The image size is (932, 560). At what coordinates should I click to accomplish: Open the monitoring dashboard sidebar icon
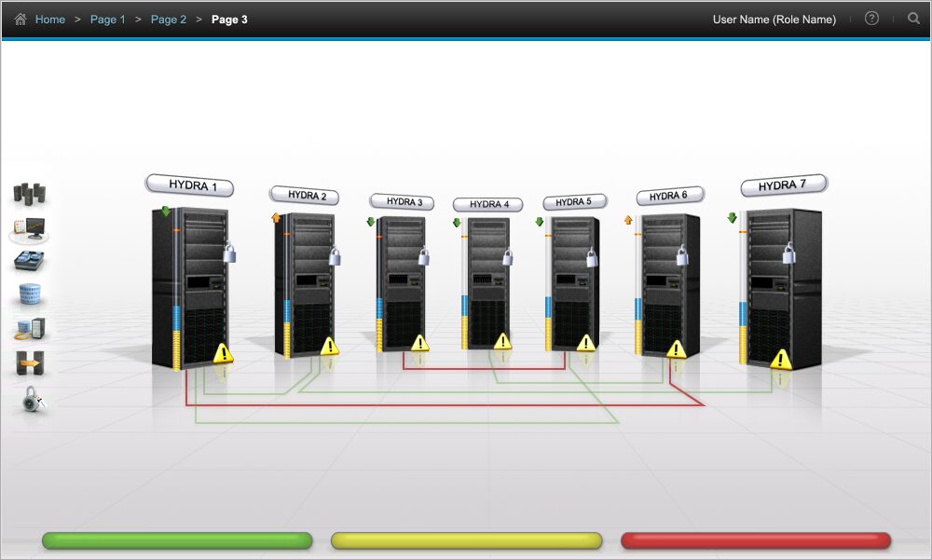tap(29, 227)
